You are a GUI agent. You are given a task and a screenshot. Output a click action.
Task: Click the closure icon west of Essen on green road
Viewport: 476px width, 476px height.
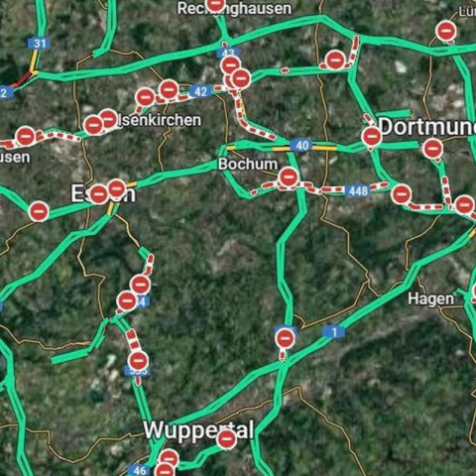pos(39,211)
